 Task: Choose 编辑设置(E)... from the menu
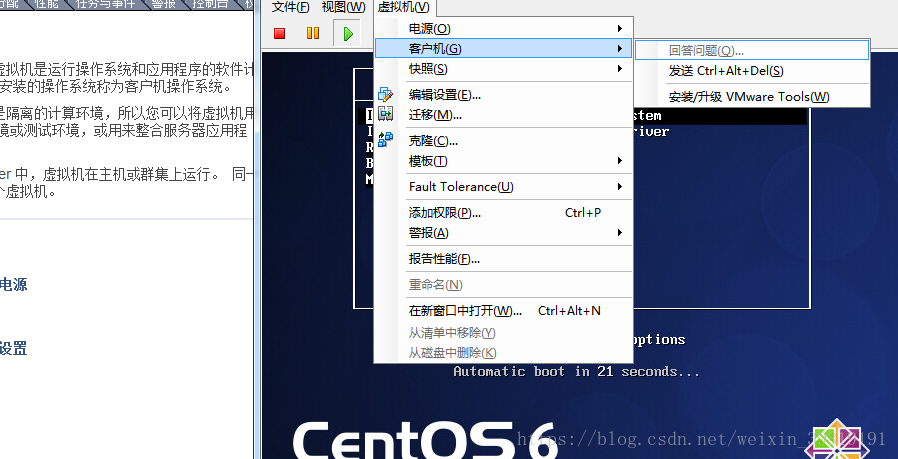tap(503, 95)
